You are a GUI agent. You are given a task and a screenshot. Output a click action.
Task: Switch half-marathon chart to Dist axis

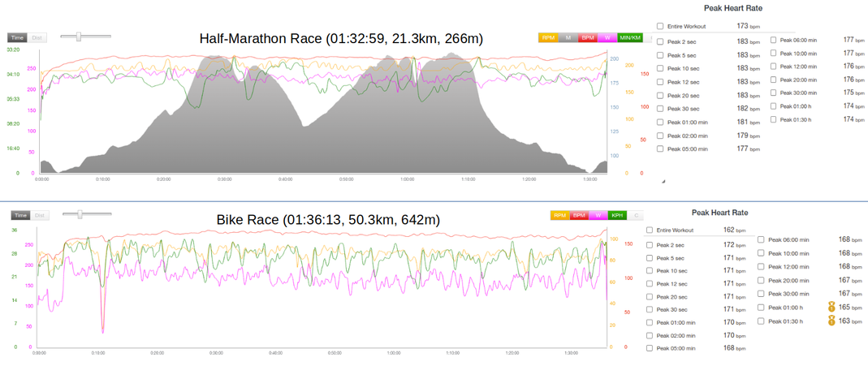pyautogui.click(x=37, y=38)
